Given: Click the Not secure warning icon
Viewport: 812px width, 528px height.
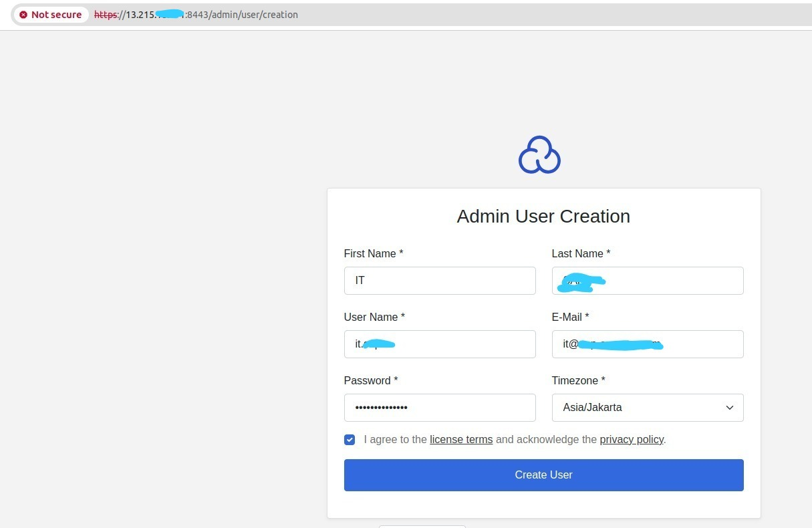Looking at the screenshot, I should click(26, 14).
